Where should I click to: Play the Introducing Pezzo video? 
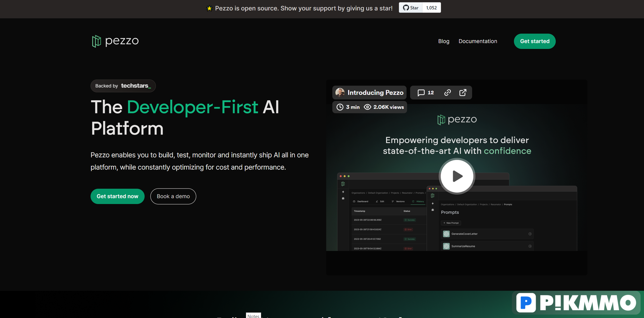pos(457,176)
